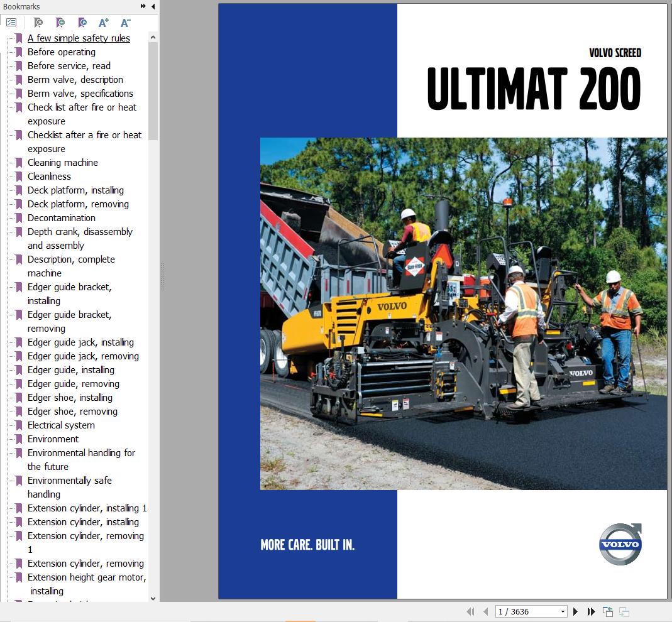Click the add new bookmark icon
672x622 pixels.
pyautogui.click(x=60, y=23)
